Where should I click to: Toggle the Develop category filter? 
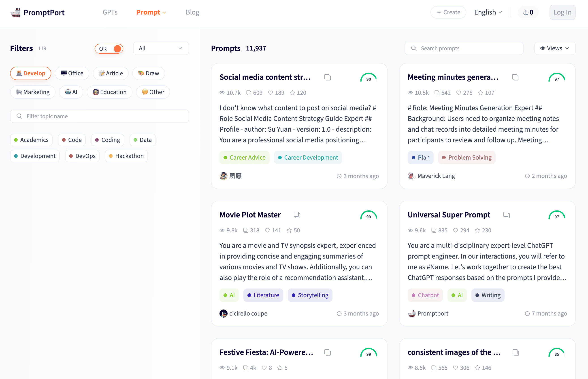point(31,73)
